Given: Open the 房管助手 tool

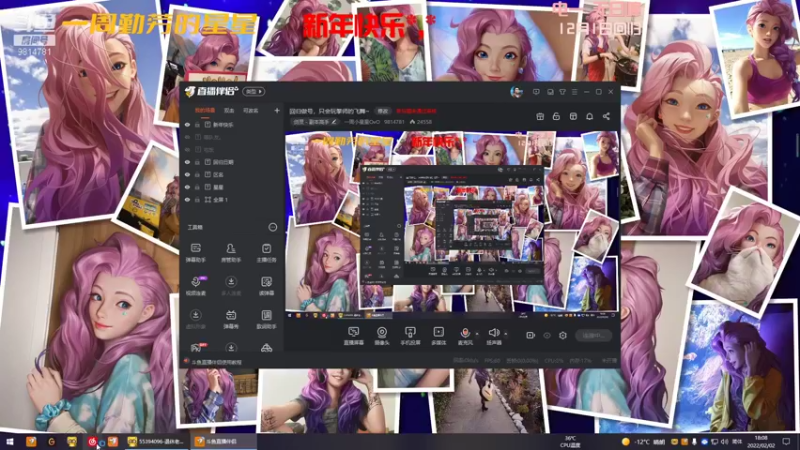Looking at the screenshot, I should click(231, 252).
